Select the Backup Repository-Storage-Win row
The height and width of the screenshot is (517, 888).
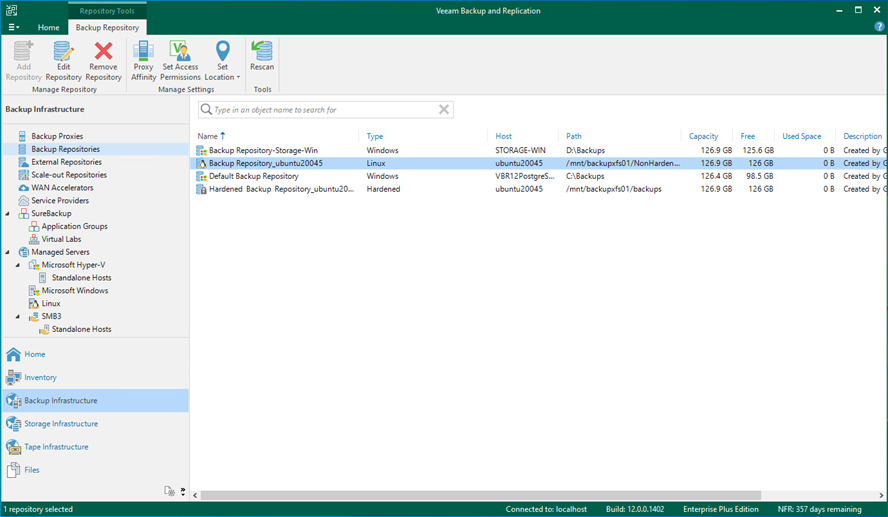point(538,151)
